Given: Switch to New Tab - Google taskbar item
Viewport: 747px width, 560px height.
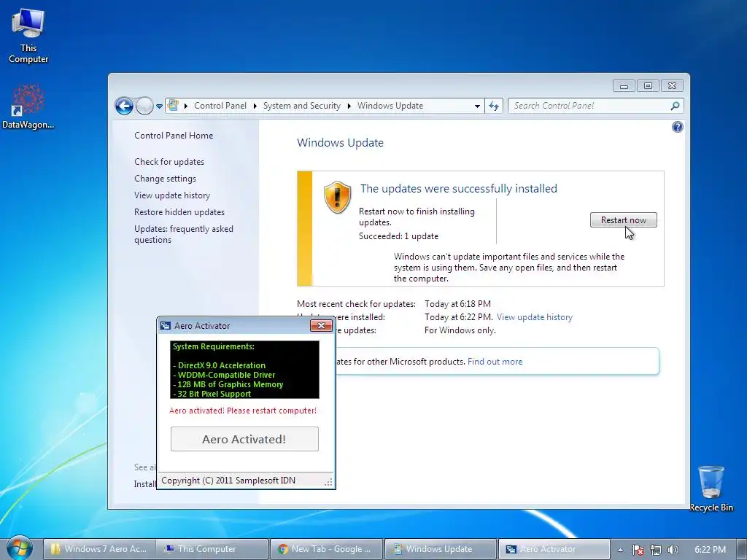Looking at the screenshot, I should [x=326, y=549].
